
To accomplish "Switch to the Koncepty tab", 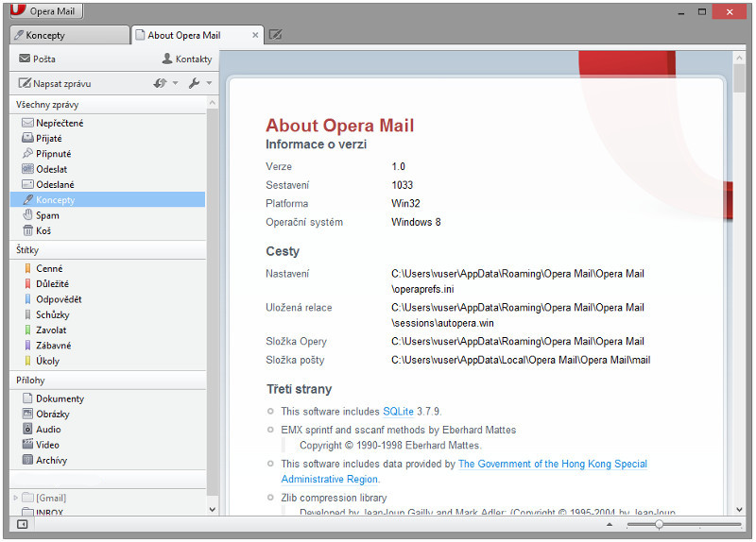I will [x=69, y=35].
